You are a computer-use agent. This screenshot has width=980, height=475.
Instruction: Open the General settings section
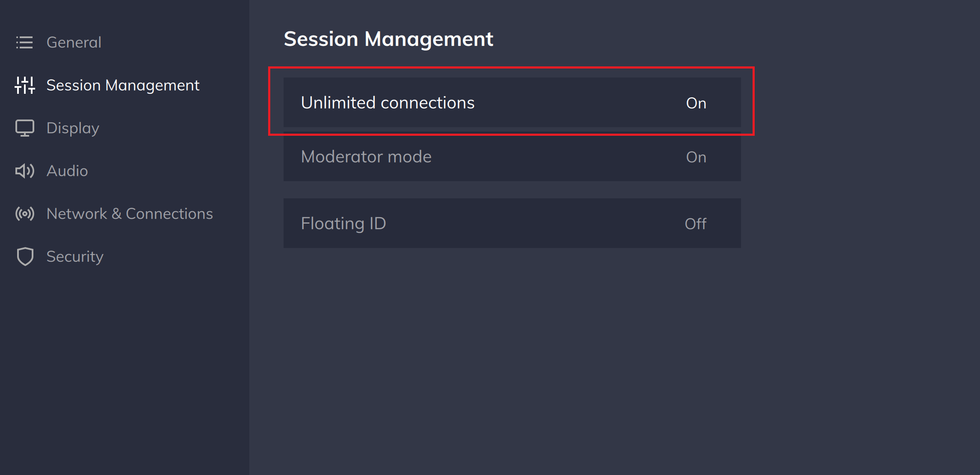(x=74, y=42)
